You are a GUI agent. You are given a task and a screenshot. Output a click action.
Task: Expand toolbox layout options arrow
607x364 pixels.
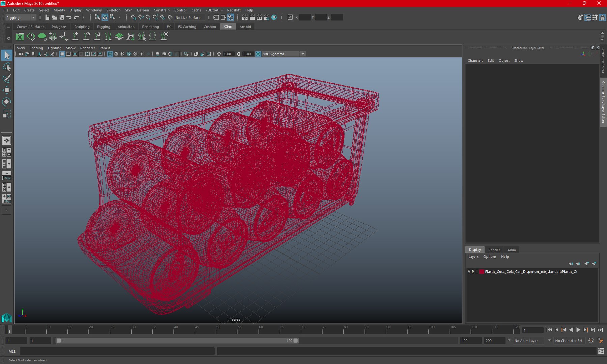(7, 210)
